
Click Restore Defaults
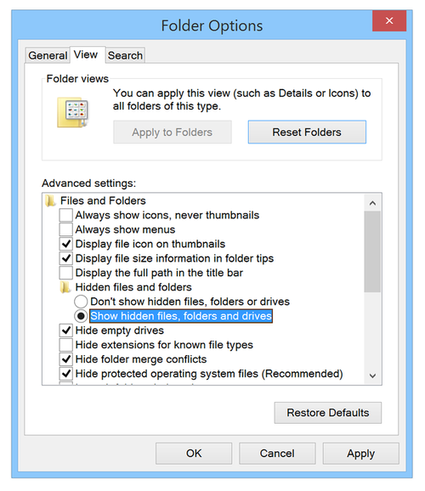(328, 413)
